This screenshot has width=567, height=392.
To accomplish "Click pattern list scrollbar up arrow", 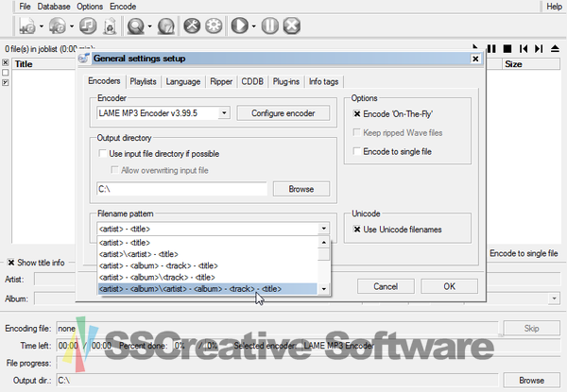I will click(x=323, y=243).
